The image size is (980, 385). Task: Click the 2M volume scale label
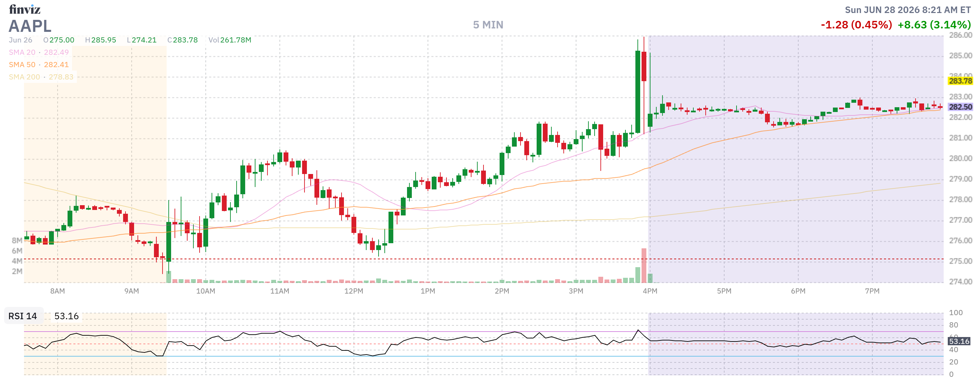pyautogui.click(x=17, y=271)
